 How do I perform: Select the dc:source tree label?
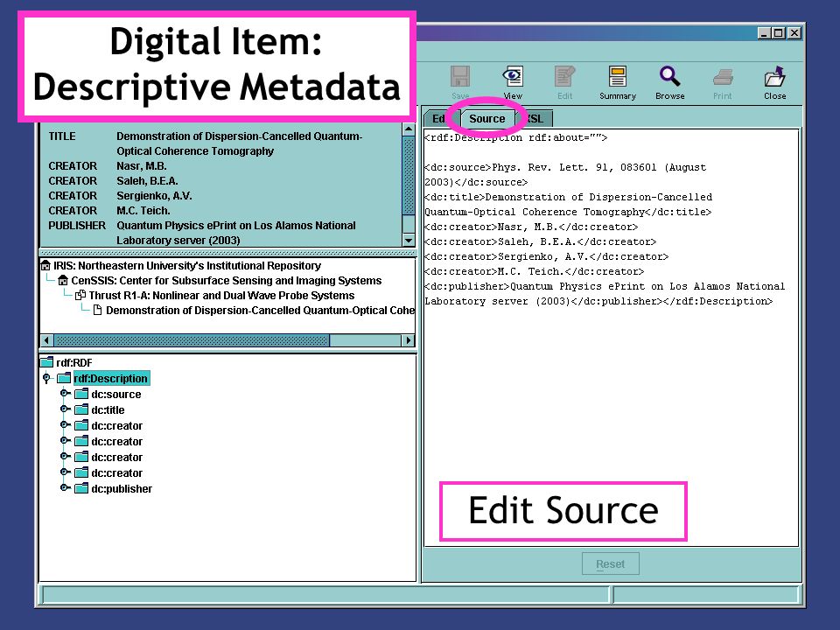click(116, 395)
